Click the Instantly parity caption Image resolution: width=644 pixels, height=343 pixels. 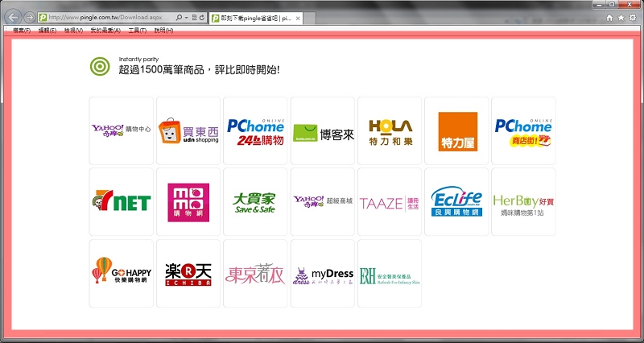click(138, 59)
